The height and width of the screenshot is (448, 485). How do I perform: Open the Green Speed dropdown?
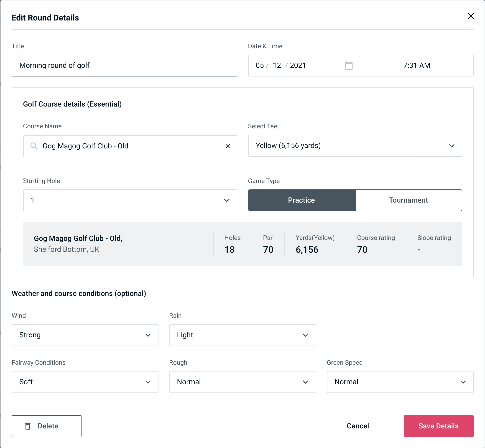click(400, 382)
